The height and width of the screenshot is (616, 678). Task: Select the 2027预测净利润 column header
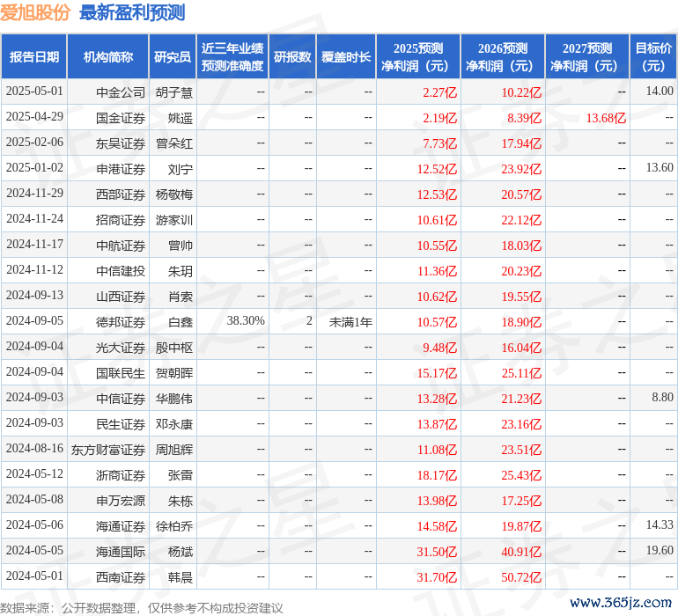pyautogui.click(x=587, y=56)
